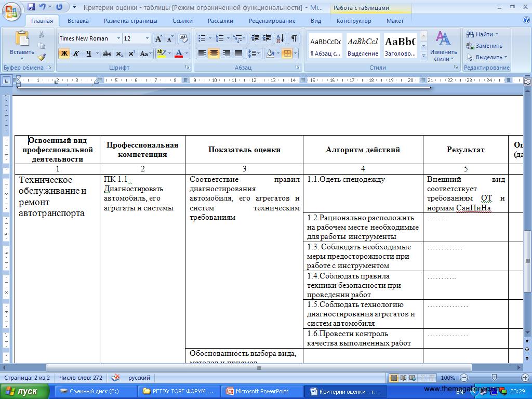This screenshot has width=532, height=399.
Task: Switch to the Разметка страницы tab
Action: pos(130,21)
